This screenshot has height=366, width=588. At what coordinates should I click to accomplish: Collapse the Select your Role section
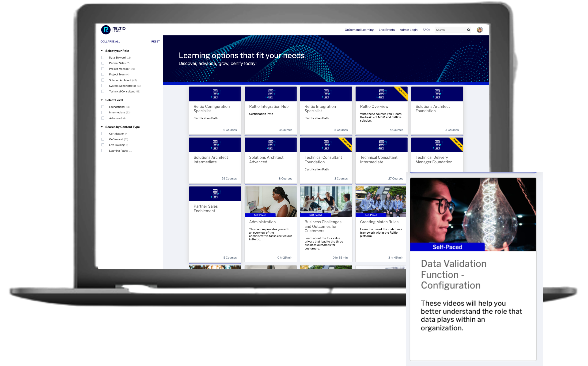(x=102, y=51)
